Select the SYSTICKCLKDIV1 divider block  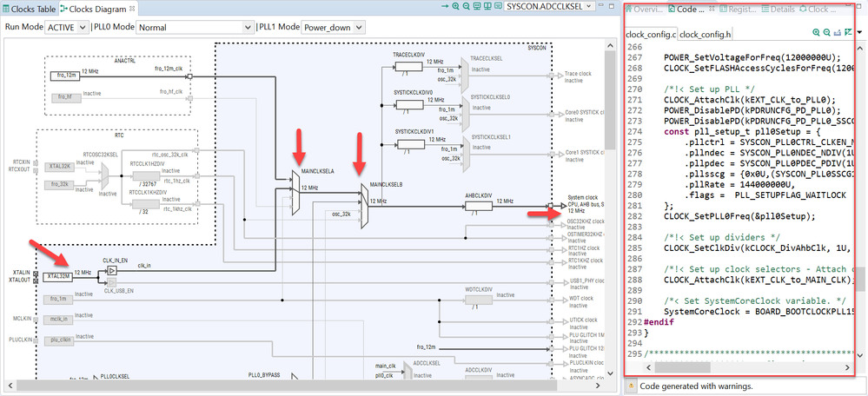pyautogui.click(x=409, y=144)
